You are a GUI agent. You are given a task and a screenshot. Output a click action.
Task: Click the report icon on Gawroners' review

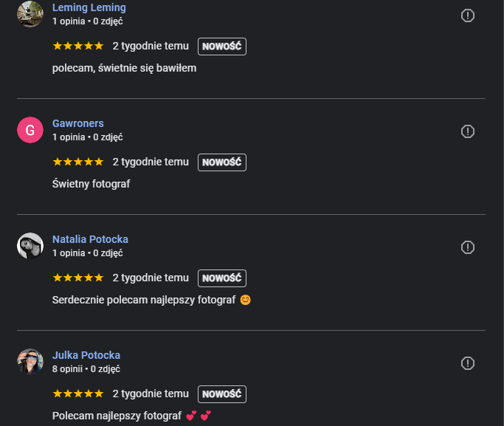(x=467, y=131)
